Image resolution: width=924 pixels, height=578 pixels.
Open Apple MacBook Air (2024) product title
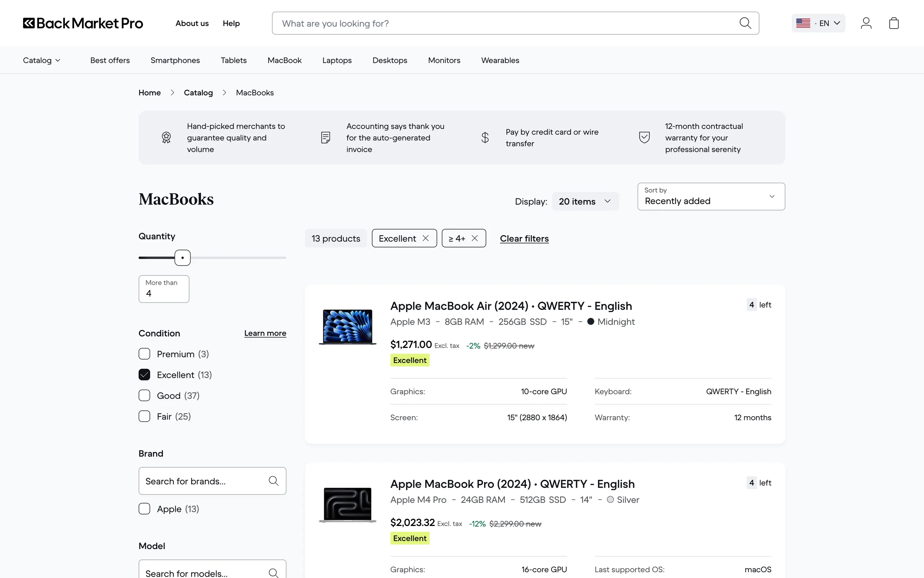click(511, 306)
